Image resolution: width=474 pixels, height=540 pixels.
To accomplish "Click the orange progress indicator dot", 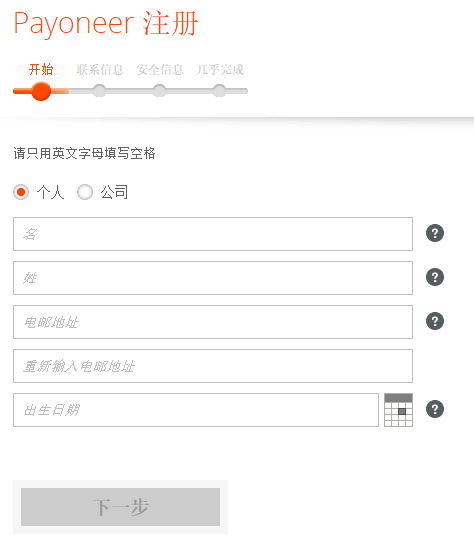I will (x=41, y=91).
